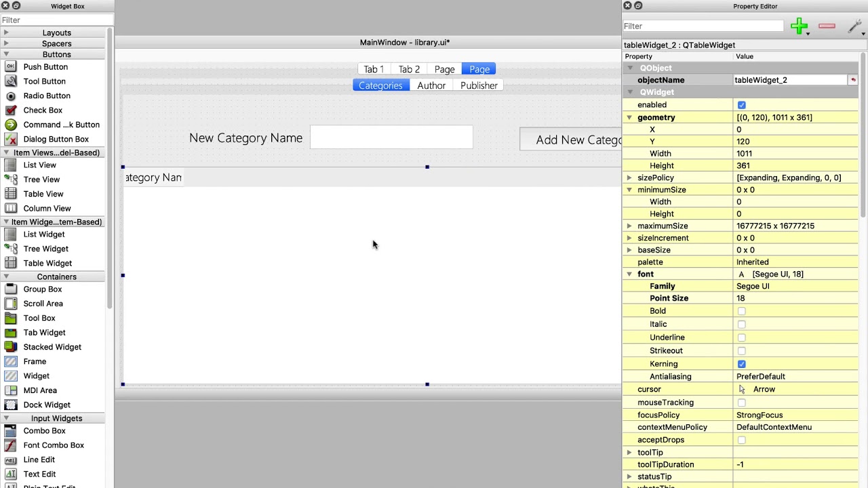Pick the Table Widget icon
The width and height of the screenshot is (868, 488).
click(x=11, y=264)
